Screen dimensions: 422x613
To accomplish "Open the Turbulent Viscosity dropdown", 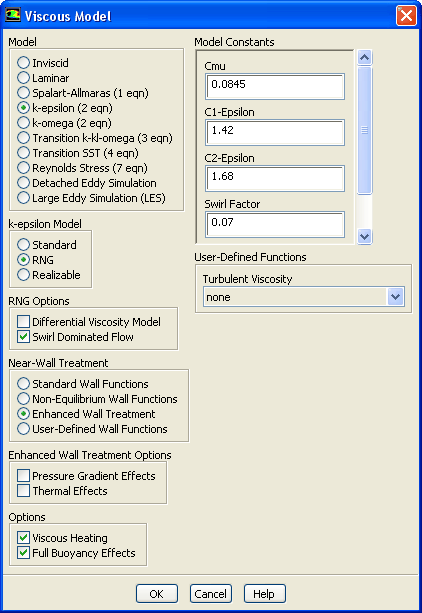I will pyautogui.click(x=396, y=297).
